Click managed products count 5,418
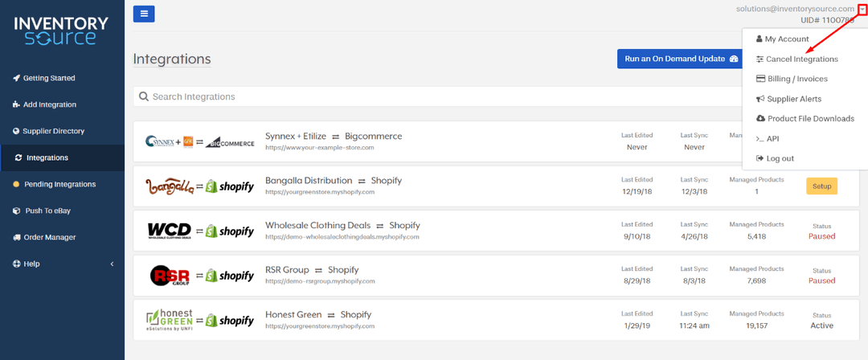868x360 pixels. (x=756, y=236)
